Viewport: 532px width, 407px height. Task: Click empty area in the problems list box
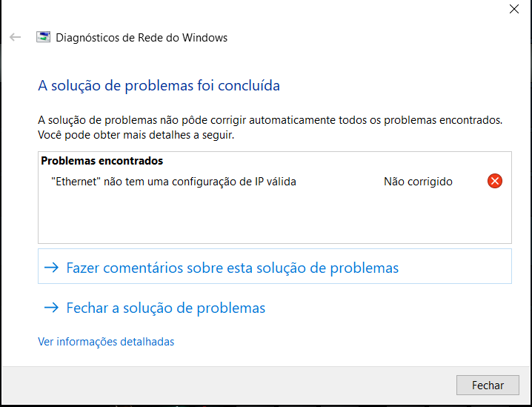pos(274,217)
